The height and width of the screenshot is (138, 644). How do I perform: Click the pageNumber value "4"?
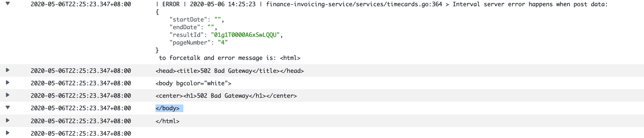pyautogui.click(x=222, y=43)
